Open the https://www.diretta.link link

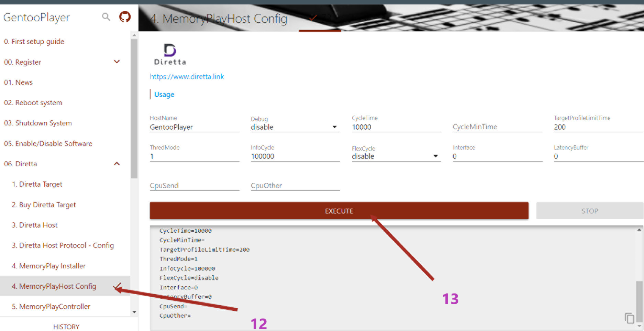click(187, 77)
